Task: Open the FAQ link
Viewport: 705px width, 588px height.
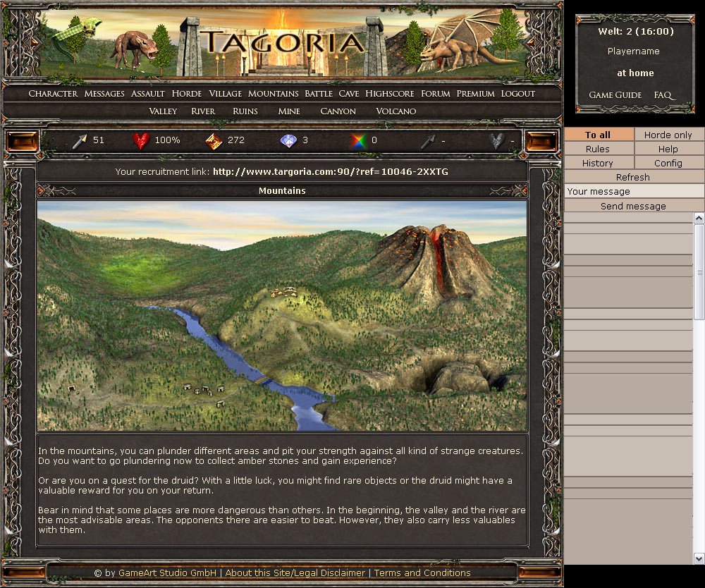Action: [663, 95]
